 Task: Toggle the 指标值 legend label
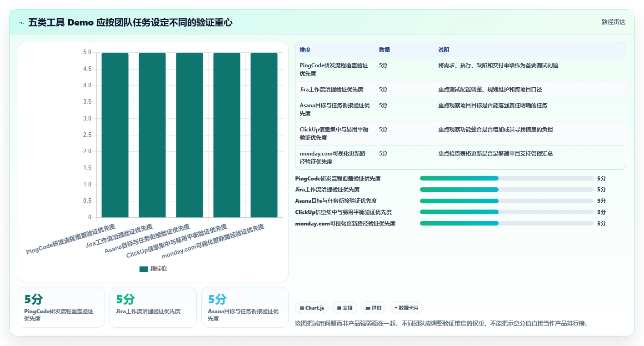click(159, 269)
